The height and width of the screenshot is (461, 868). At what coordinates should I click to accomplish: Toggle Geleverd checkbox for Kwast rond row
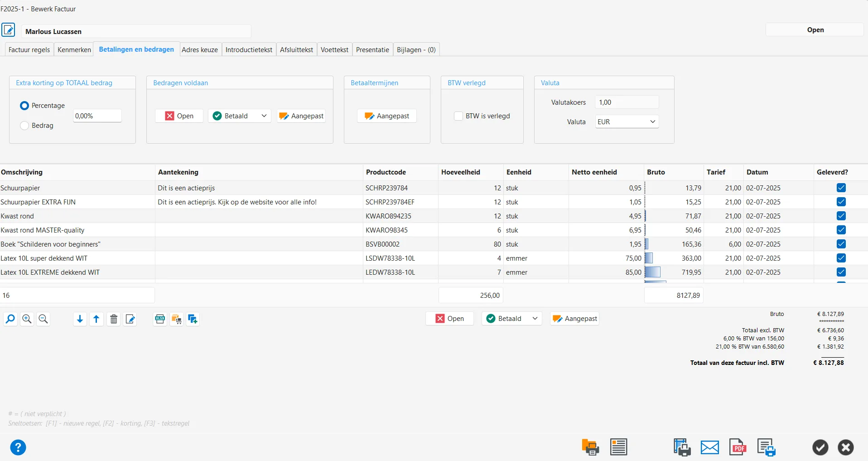coord(841,216)
